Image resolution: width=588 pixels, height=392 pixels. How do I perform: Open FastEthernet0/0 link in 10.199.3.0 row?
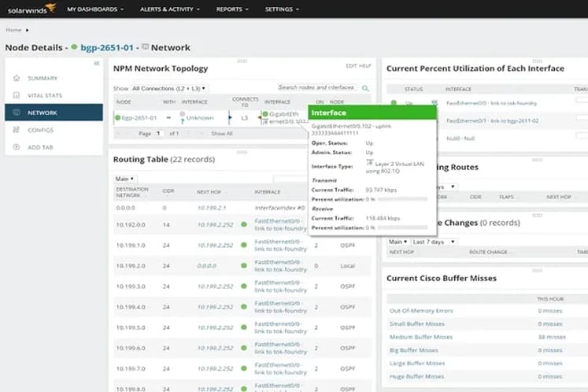[x=280, y=287]
